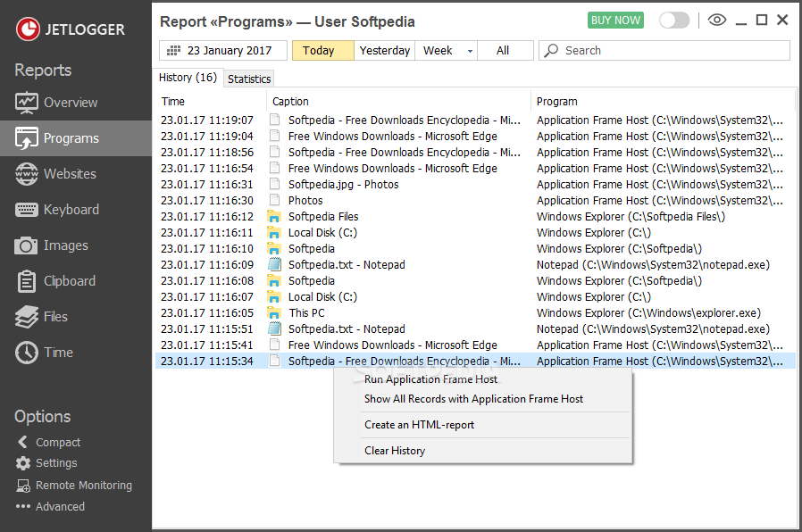Toggle the visibility eye icon
The height and width of the screenshot is (532, 802).
click(716, 21)
